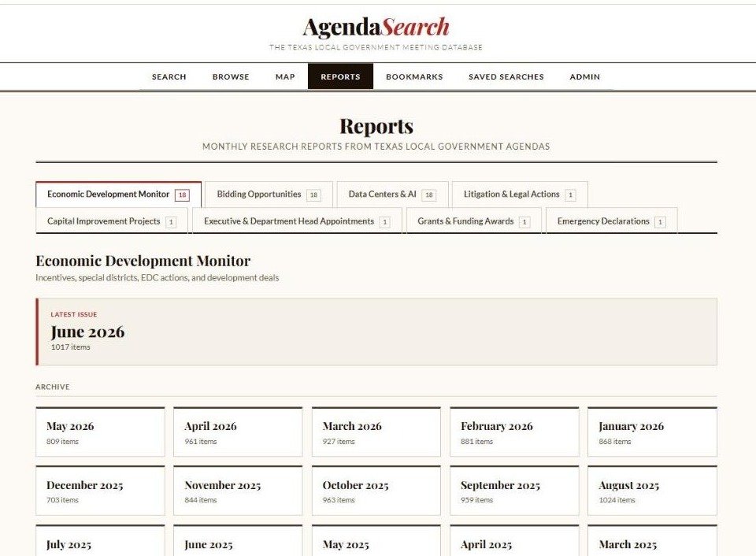This screenshot has width=756, height=556.
Task: Open the May 2026 archive card
Action: 100,432
